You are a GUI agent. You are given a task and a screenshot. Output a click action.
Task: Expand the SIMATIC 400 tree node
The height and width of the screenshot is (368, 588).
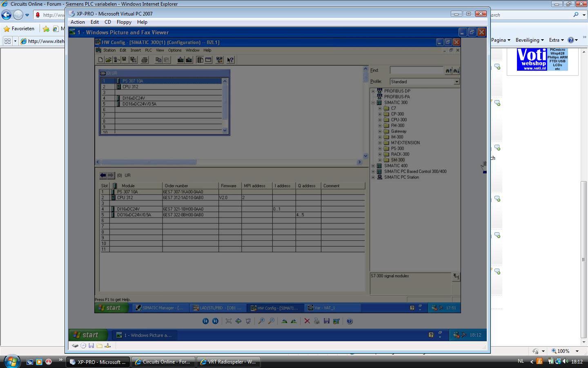pos(373,166)
